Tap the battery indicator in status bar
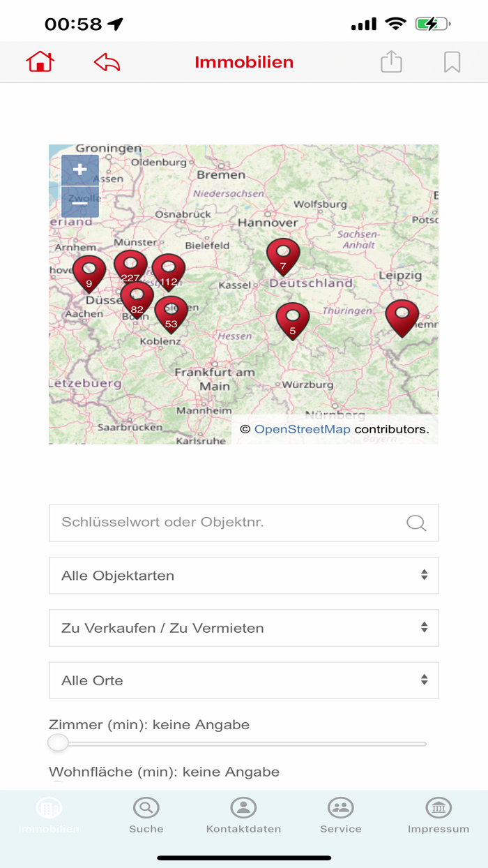This screenshot has width=488, height=868. 433,24
